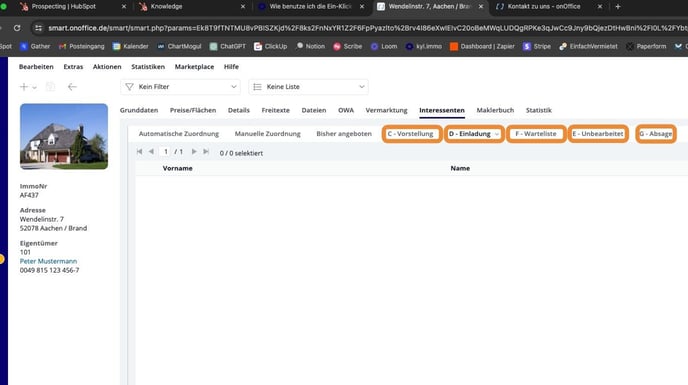Switch to the Freitexte tab

(x=276, y=110)
